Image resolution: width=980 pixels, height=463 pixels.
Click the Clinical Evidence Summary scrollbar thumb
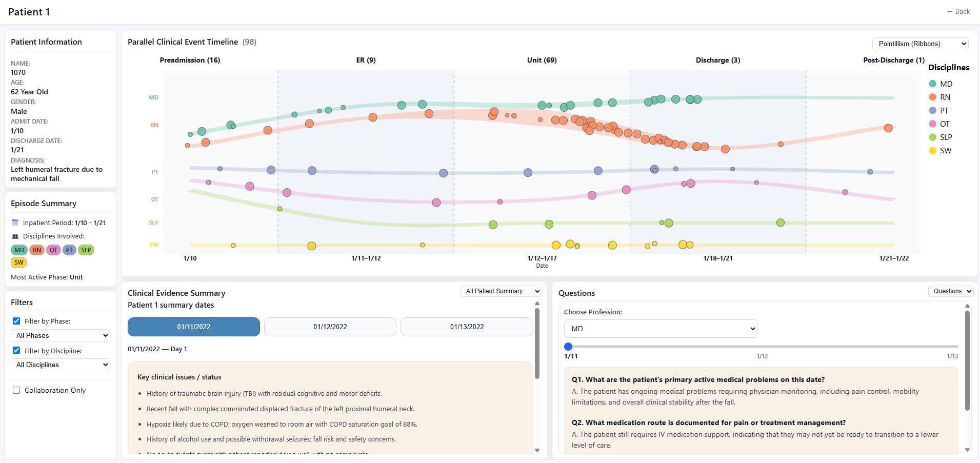[537, 344]
